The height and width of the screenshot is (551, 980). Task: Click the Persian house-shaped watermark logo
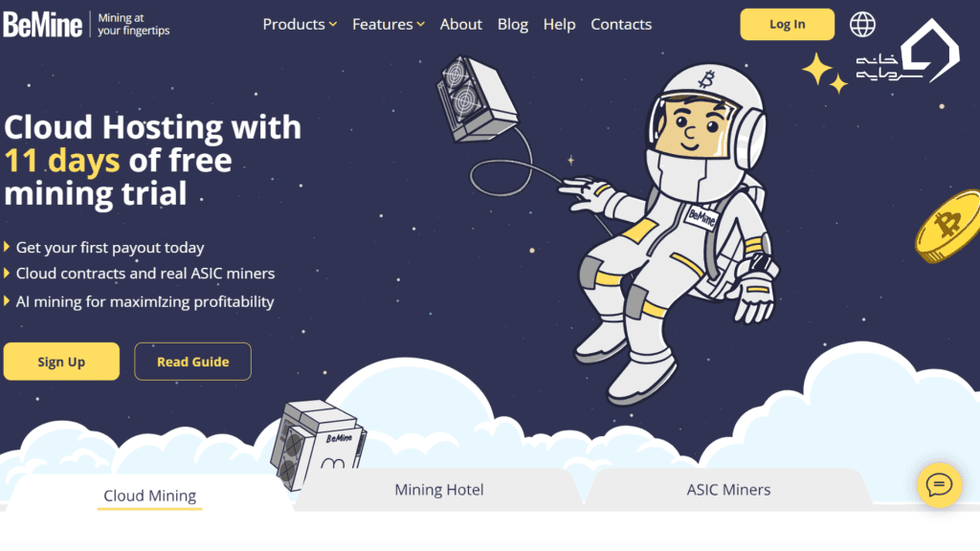point(908,52)
